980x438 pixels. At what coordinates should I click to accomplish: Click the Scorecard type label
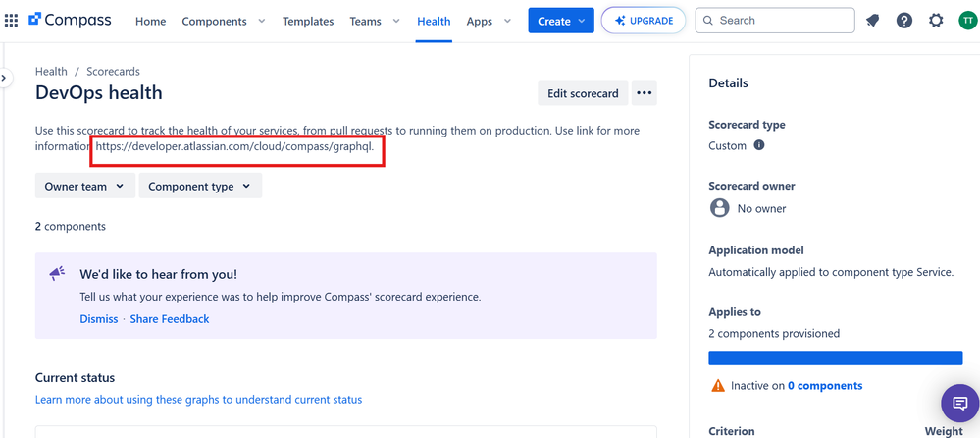[x=747, y=125]
